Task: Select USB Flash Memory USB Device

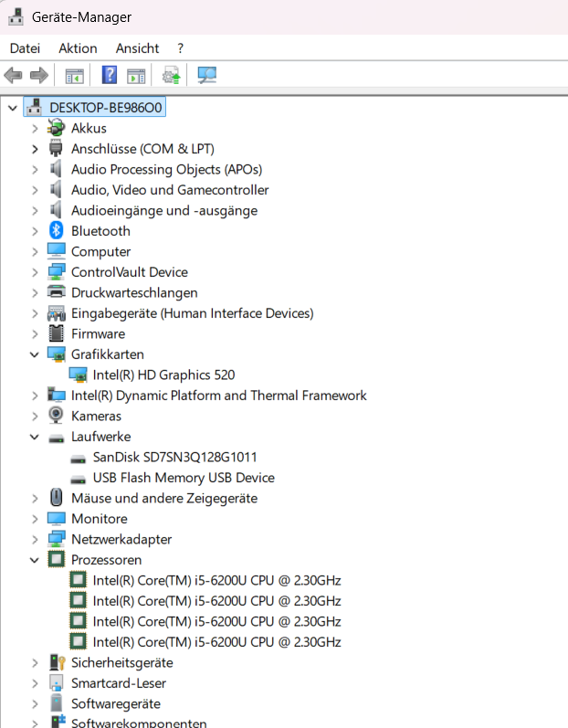Action: (x=184, y=478)
